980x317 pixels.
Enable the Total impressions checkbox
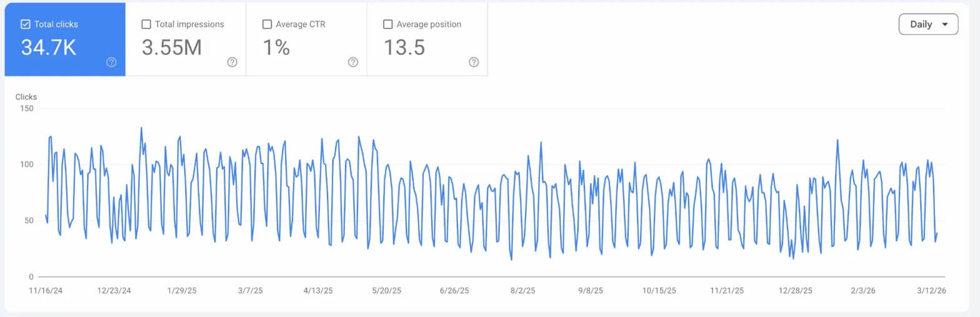[x=146, y=24]
